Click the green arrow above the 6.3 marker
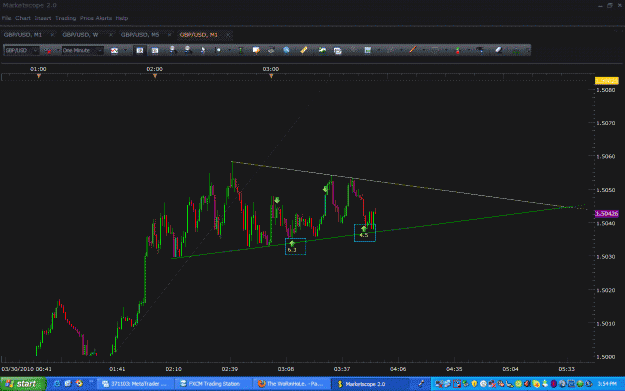Image resolution: width=625 pixels, height=391 pixels. [292, 244]
